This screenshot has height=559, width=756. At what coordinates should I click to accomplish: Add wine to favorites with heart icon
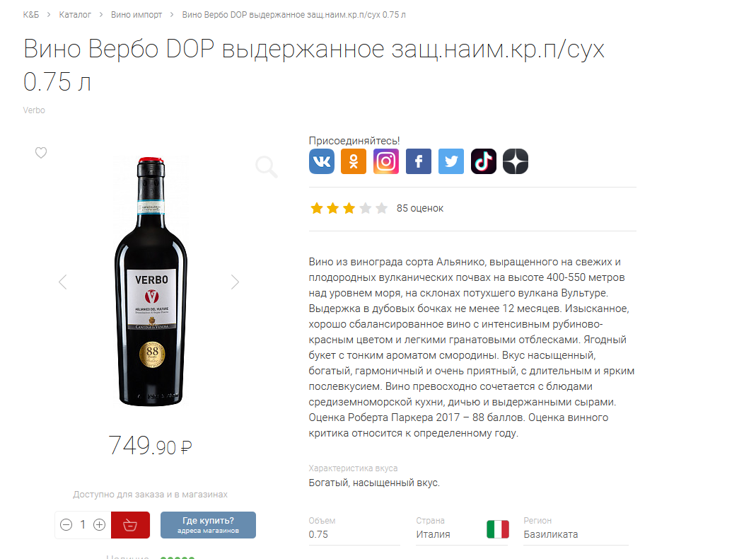[x=41, y=152]
